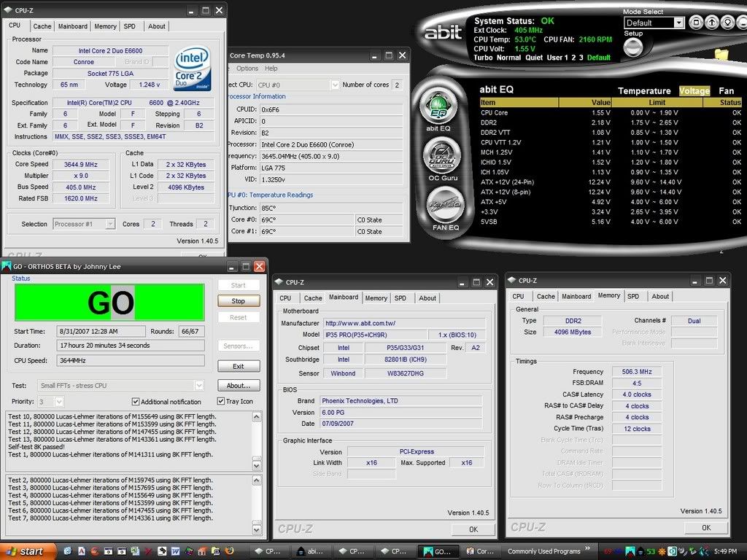Image resolution: width=747 pixels, height=560 pixels.
Task: Click the Firefox icon in quick launch
Action: pyautogui.click(x=228, y=551)
